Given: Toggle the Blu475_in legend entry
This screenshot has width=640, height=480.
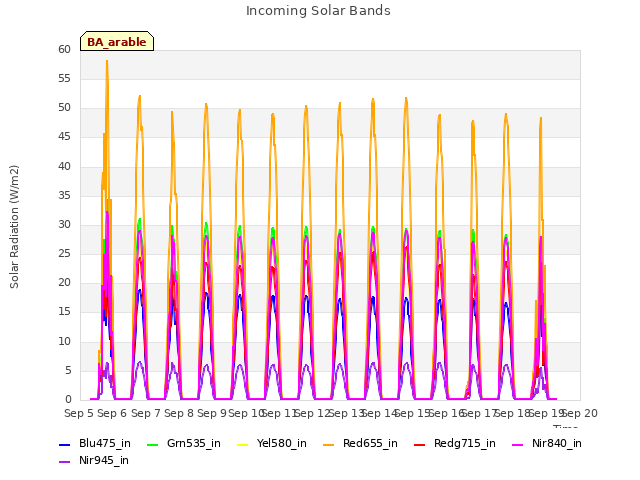Looking at the screenshot, I should pos(95,443).
